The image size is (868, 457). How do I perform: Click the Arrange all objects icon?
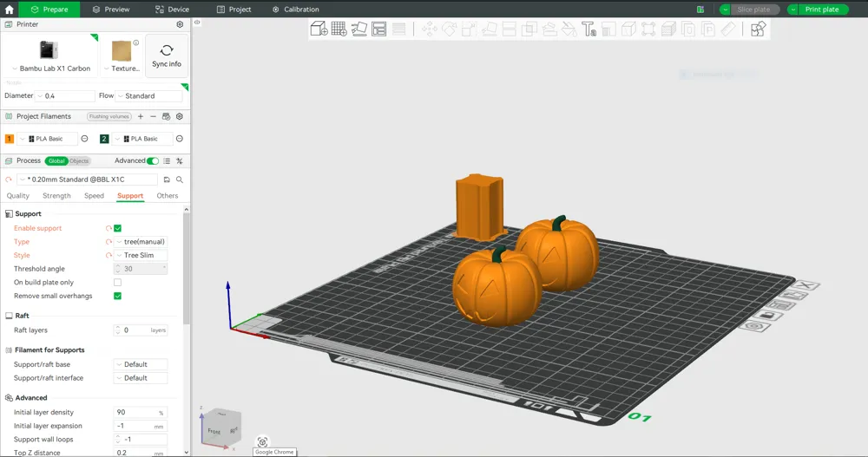(378, 29)
